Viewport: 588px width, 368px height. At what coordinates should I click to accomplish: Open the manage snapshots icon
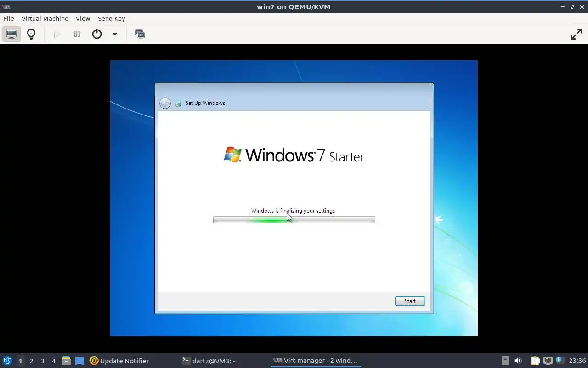[x=140, y=34]
